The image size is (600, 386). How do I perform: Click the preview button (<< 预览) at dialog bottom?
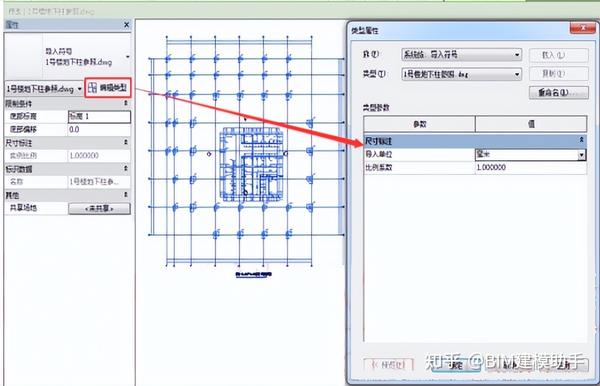[x=388, y=365]
